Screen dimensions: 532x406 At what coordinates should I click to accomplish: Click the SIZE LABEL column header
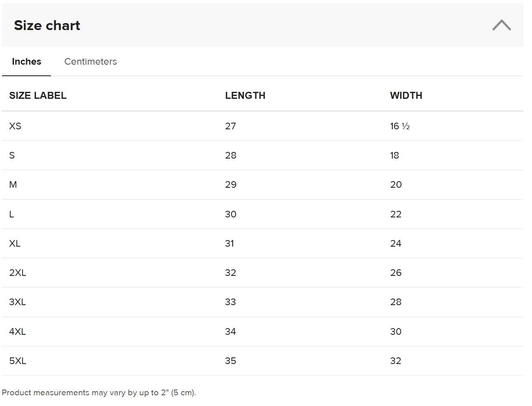[x=38, y=96]
